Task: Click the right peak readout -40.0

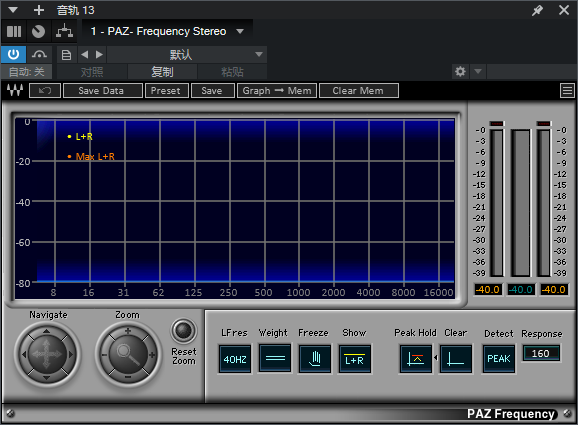Action: tap(554, 290)
